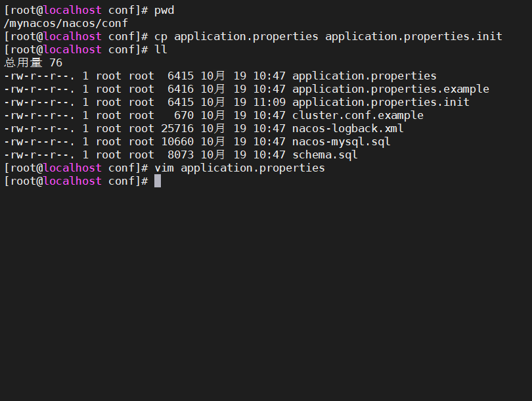The width and height of the screenshot is (532, 401).
Task: Select application.properties.init in the file listing
Action: click(381, 102)
